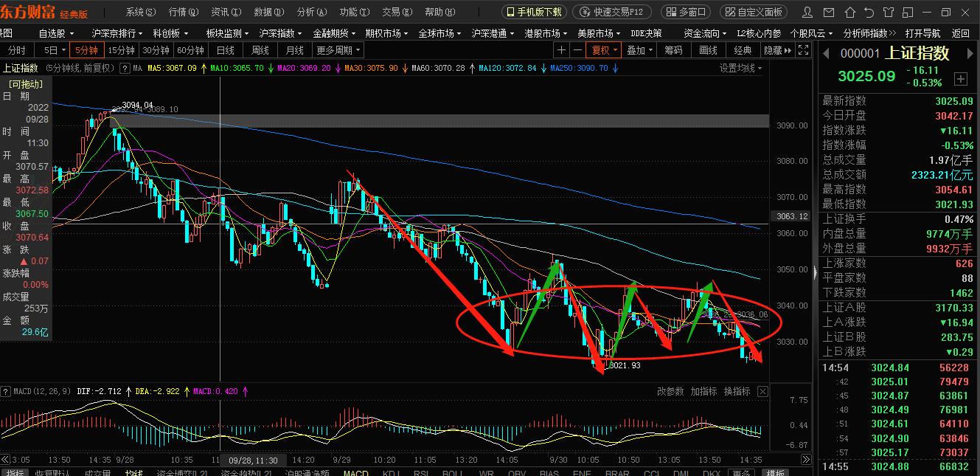Open the 更多周期 more periods dropdown
980x476 pixels.
pyautogui.click(x=336, y=49)
